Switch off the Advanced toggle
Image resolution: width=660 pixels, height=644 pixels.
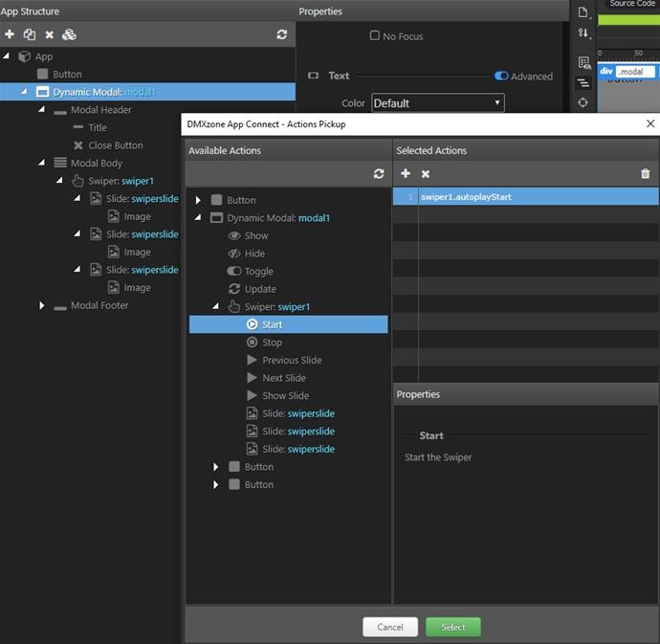tap(501, 76)
